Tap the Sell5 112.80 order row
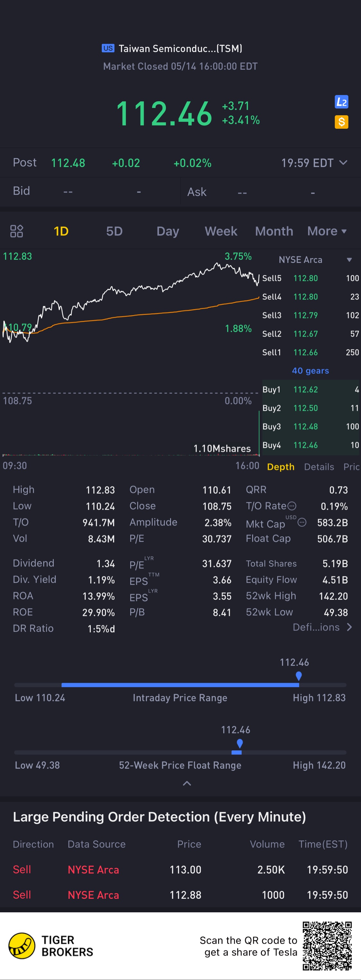 coord(310,278)
